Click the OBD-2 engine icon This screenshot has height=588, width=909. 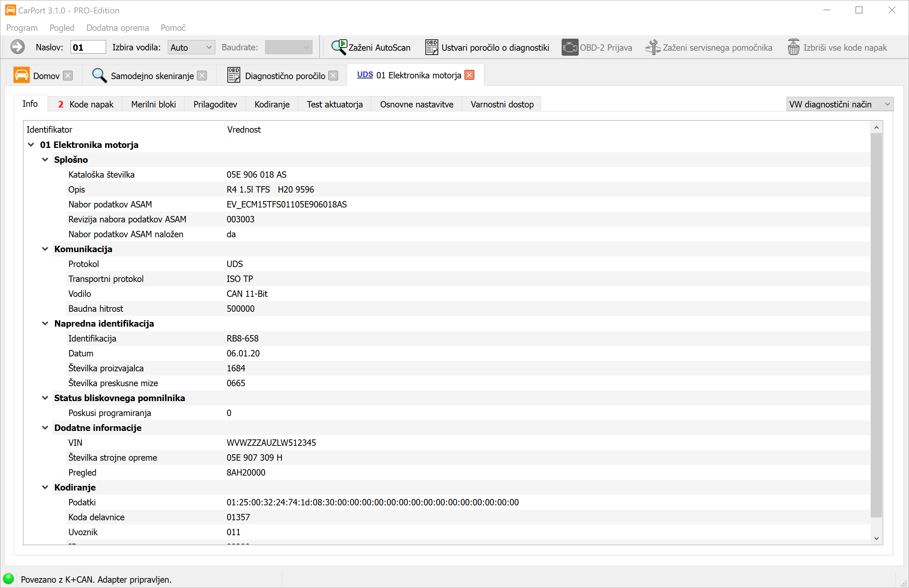pyautogui.click(x=569, y=48)
